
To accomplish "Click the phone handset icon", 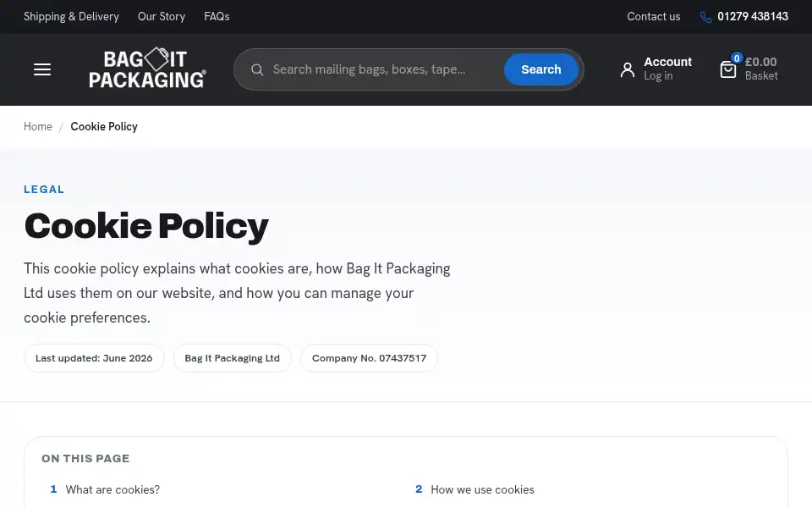I will pos(705,17).
